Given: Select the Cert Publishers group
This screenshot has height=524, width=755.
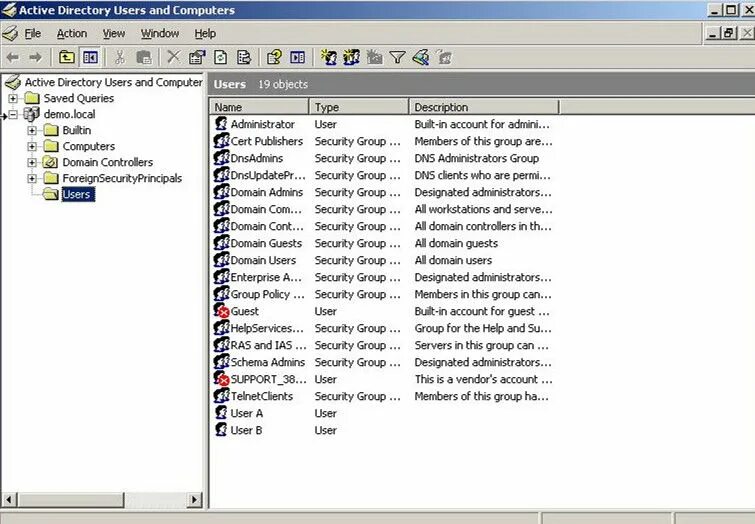Looking at the screenshot, I should coord(266,141).
